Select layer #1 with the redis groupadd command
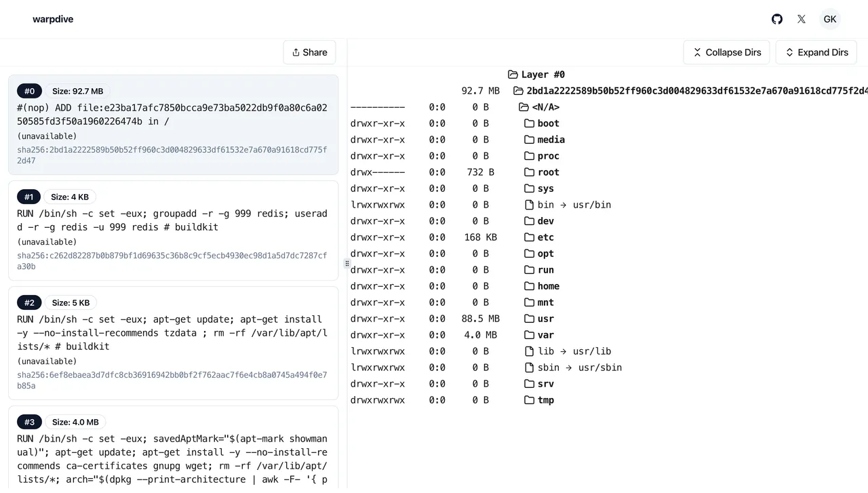Screen dimensions: 868x493 [173, 231]
